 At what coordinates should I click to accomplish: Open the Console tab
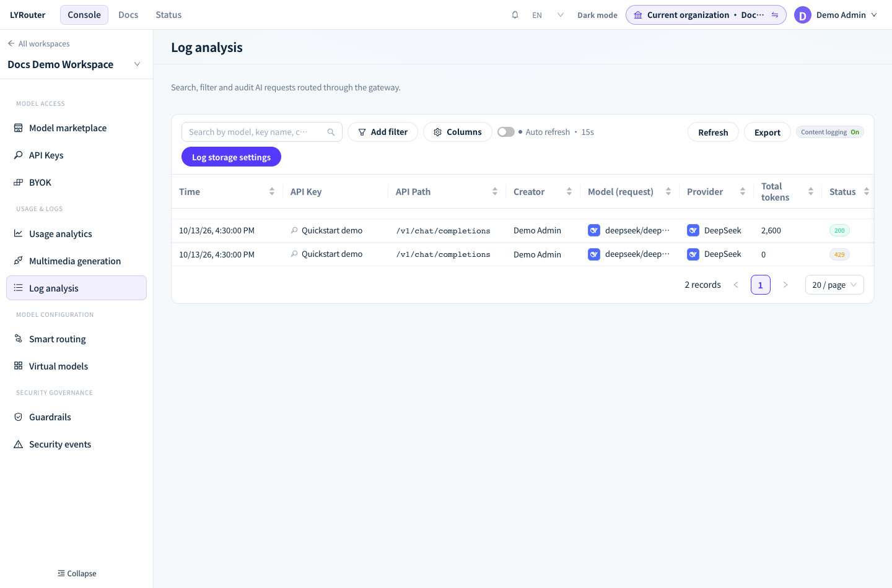tap(84, 15)
